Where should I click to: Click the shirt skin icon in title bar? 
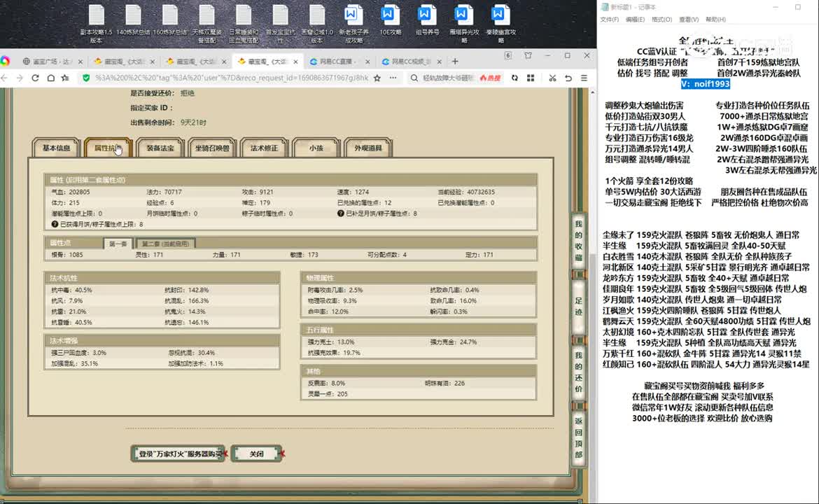pos(528,55)
